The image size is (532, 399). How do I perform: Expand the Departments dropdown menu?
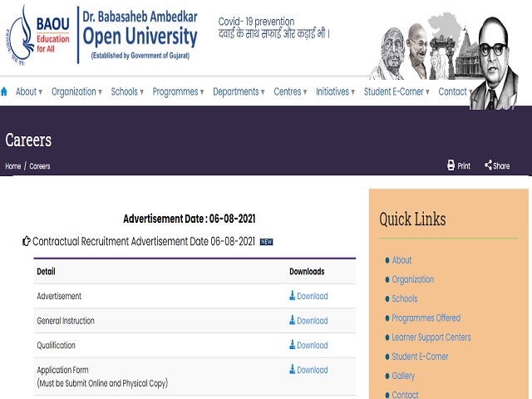click(x=239, y=91)
